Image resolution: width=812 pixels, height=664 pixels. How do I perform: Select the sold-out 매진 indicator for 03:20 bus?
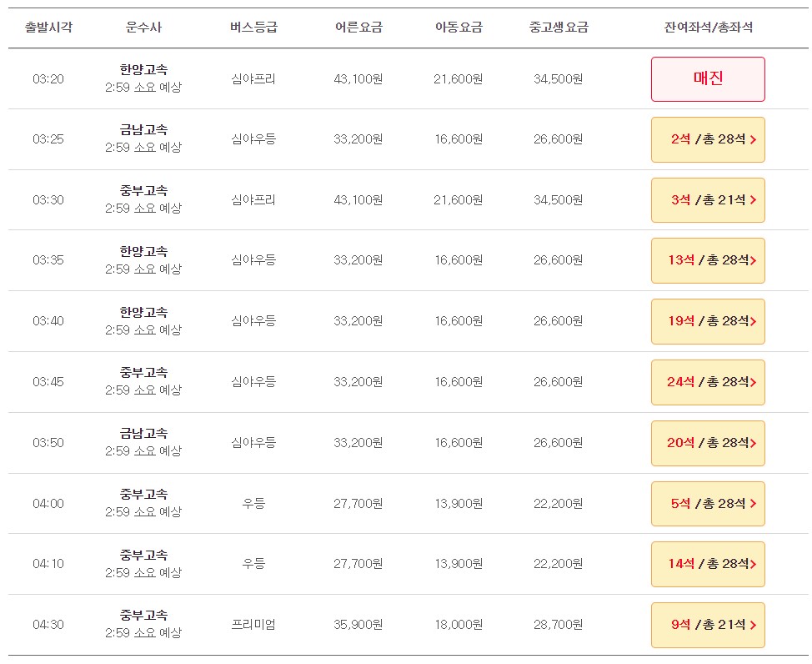tap(707, 78)
